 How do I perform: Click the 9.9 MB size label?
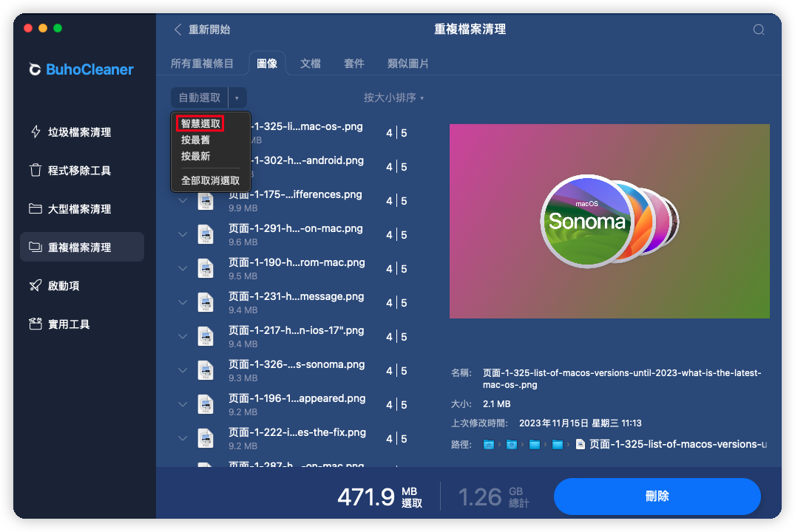[x=243, y=208]
